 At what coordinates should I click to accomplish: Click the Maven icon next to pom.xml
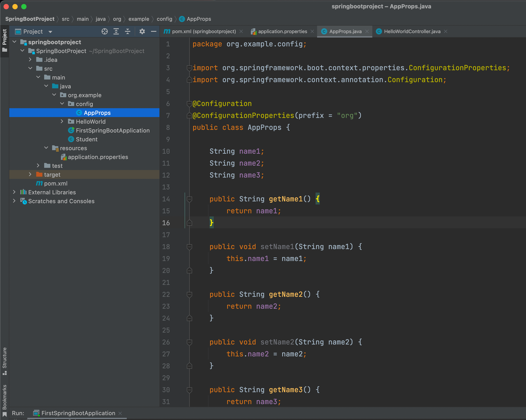pos(39,184)
